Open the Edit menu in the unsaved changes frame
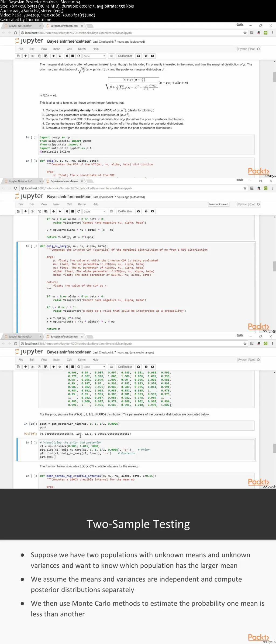The width and height of the screenshot is (276, 644). (x=32, y=360)
